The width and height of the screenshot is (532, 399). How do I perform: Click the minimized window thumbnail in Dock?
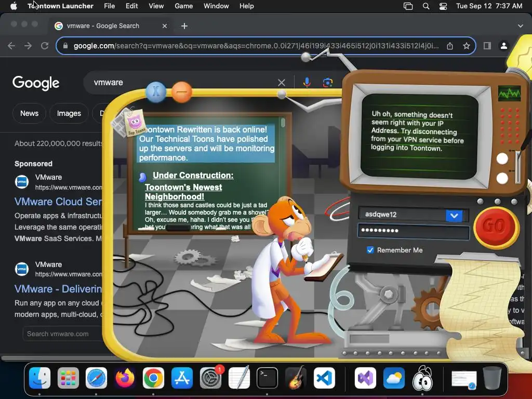(464, 379)
